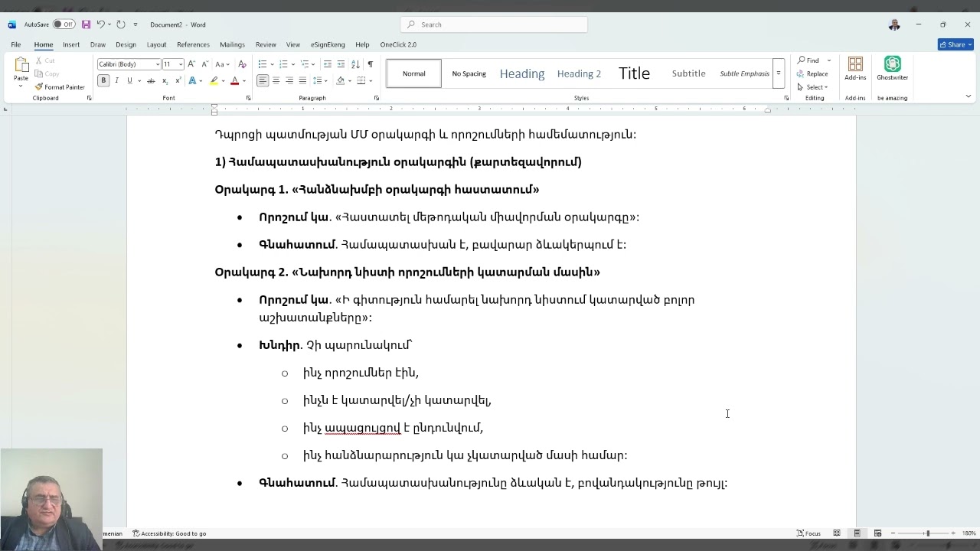Switch to Read Mode view in status bar
Image resolution: width=980 pixels, height=551 pixels.
(837, 533)
